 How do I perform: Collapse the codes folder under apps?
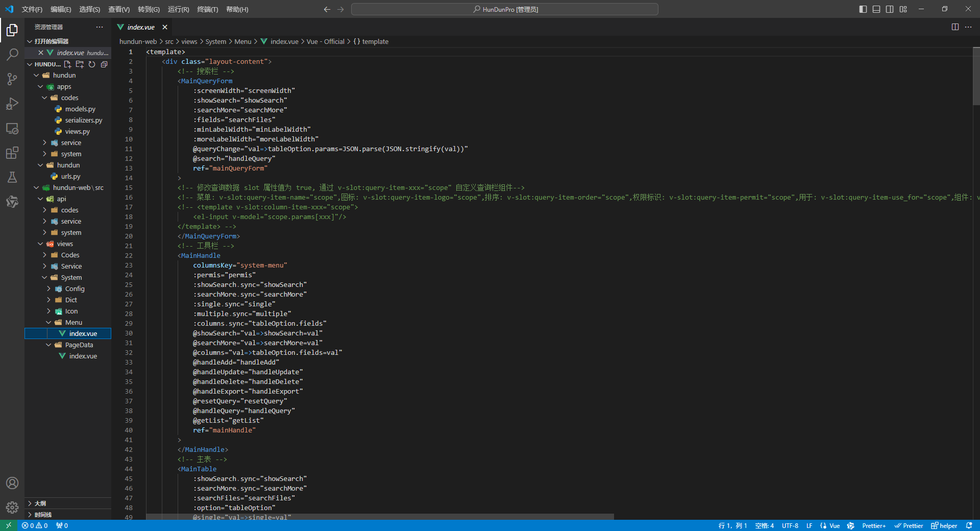(44, 98)
